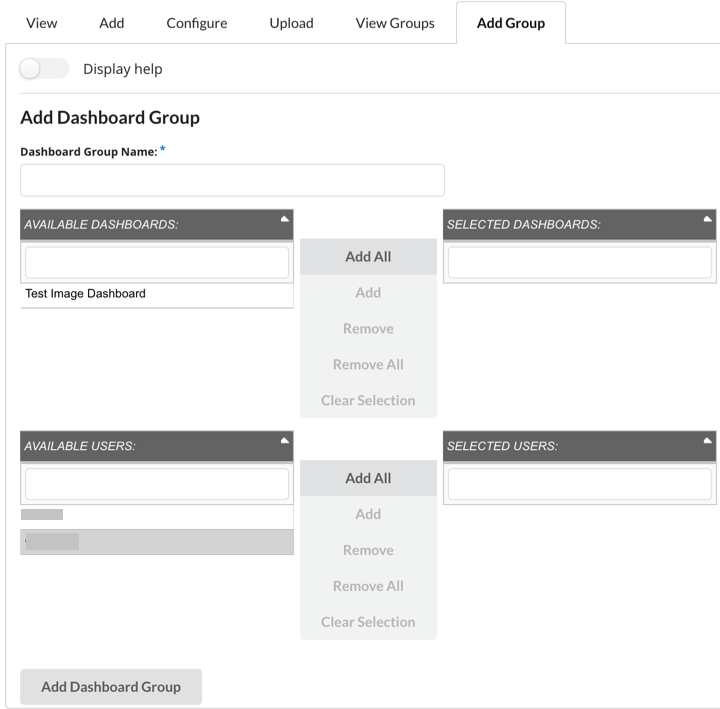Submit with Add Dashboard Group button
This screenshot has width=720, height=709.
(x=111, y=686)
